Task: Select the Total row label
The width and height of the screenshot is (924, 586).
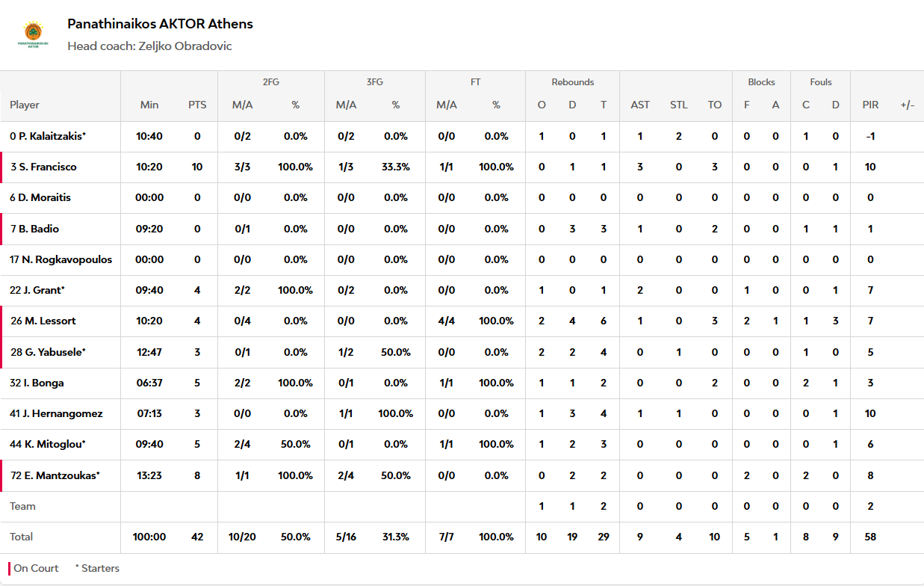Action: [x=21, y=537]
